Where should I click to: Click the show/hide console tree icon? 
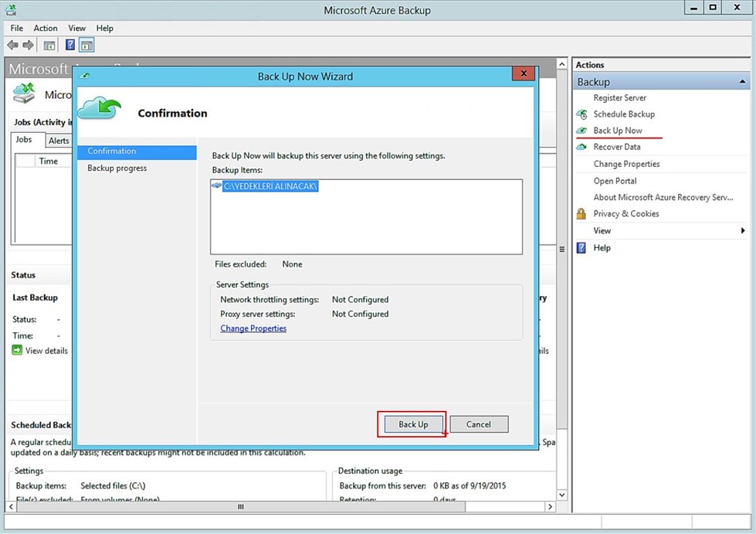49,46
